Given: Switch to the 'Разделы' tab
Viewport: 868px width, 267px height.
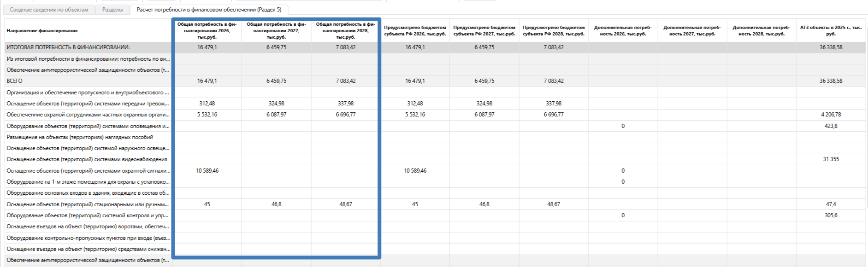Looking at the screenshot, I should click(x=112, y=10).
